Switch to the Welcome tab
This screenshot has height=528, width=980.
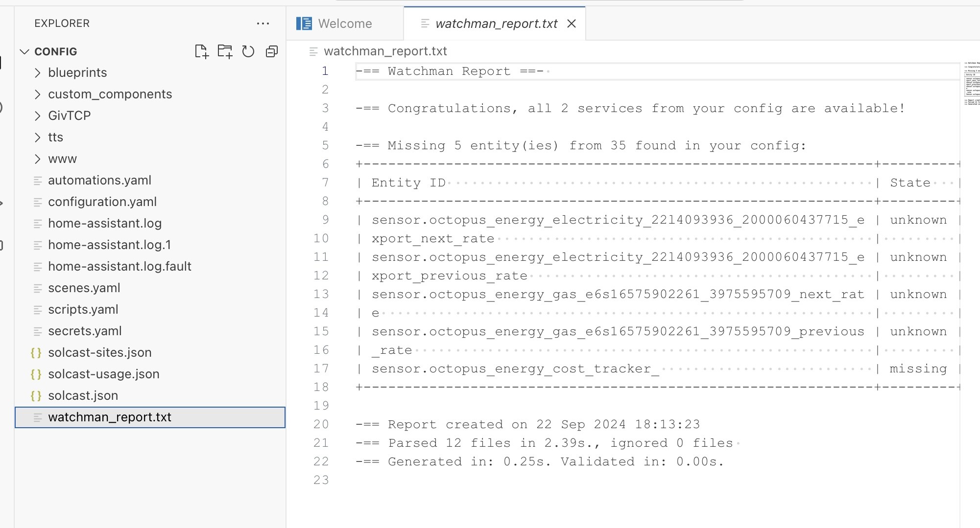point(345,23)
